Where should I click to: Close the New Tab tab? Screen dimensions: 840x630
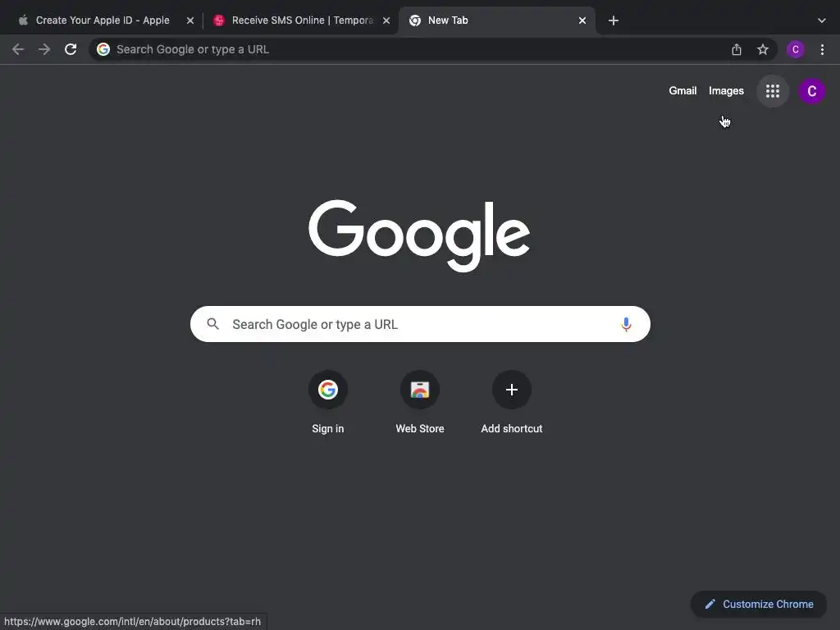(x=582, y=21)
